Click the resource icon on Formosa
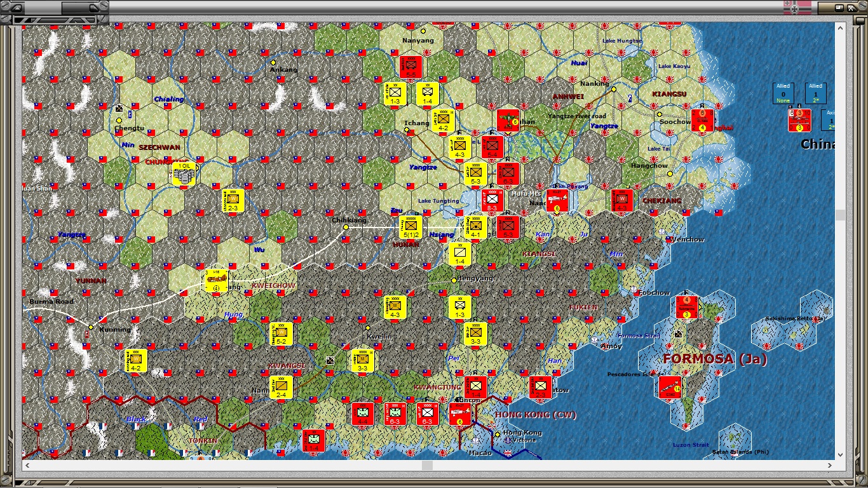868x488 pixels. pos(678,334)
